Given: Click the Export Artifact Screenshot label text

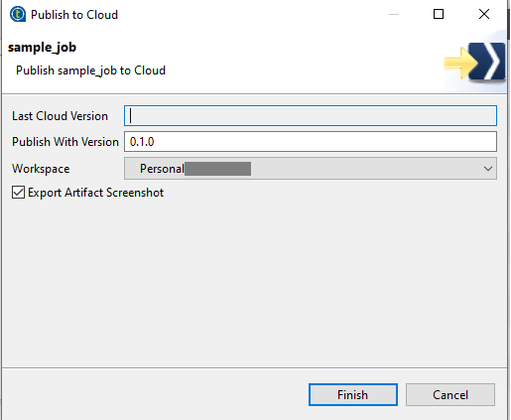Looking at the screenshot, I should click(96, 193).
